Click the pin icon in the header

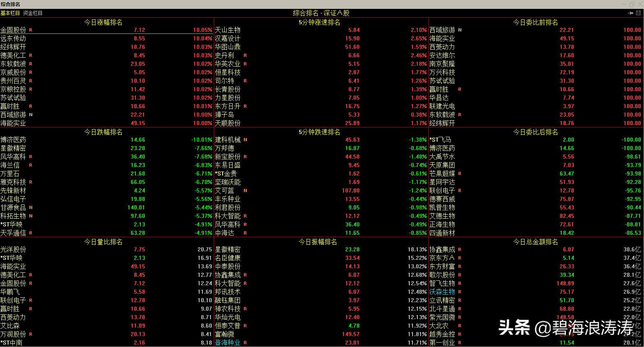(631, 13)
